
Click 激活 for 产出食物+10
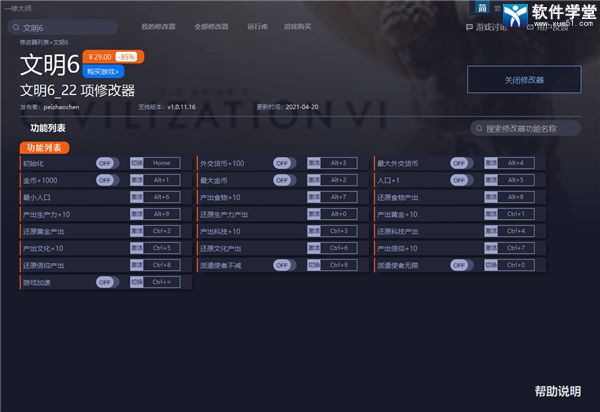[314, 197]
